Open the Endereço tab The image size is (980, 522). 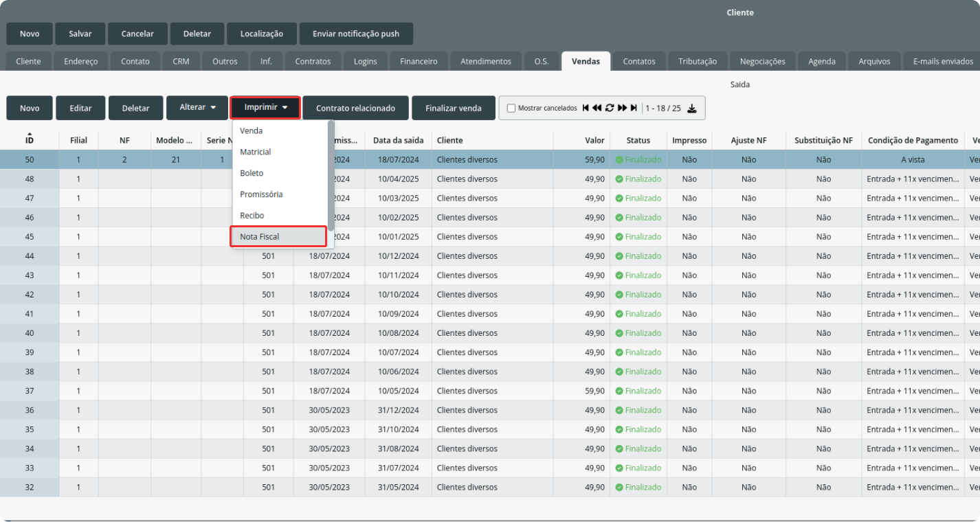81,61
